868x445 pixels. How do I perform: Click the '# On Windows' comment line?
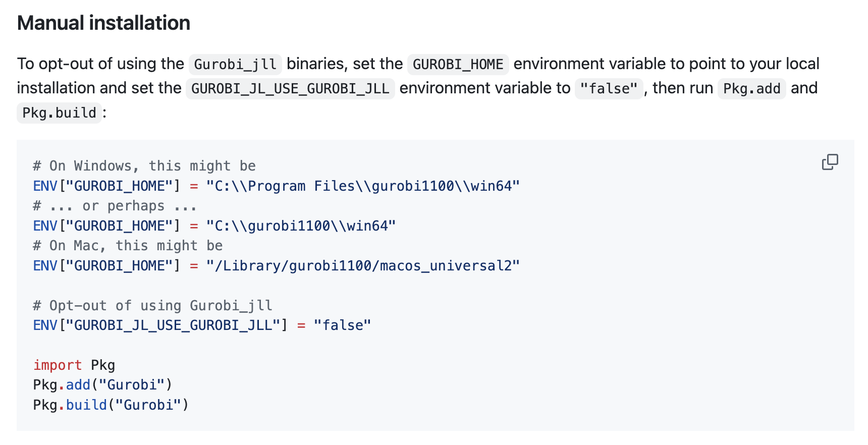coord(144,166)
